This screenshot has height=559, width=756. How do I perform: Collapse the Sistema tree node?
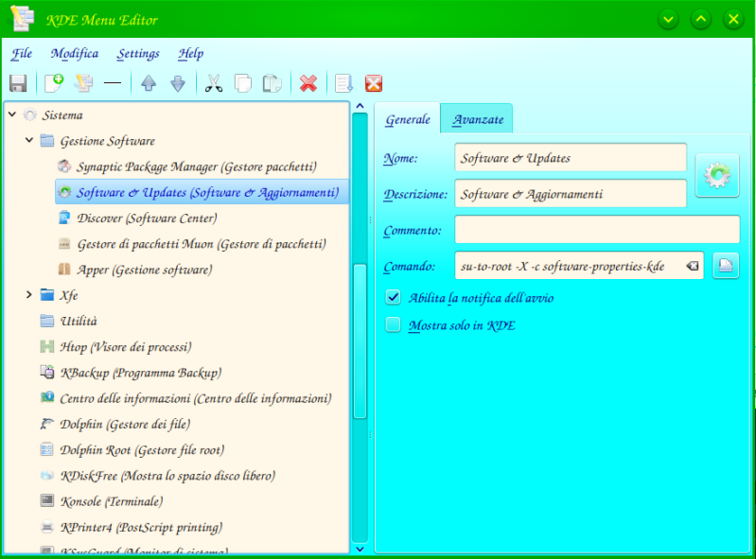pos(12,114)
